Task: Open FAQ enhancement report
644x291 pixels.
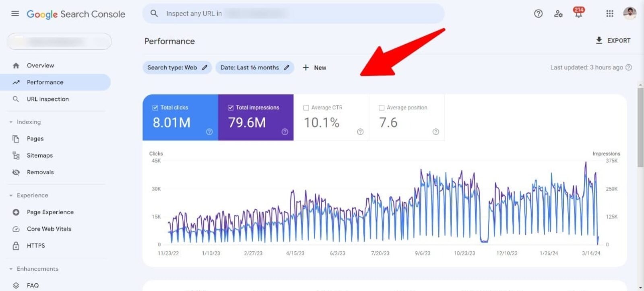Action: coord(33,285)
